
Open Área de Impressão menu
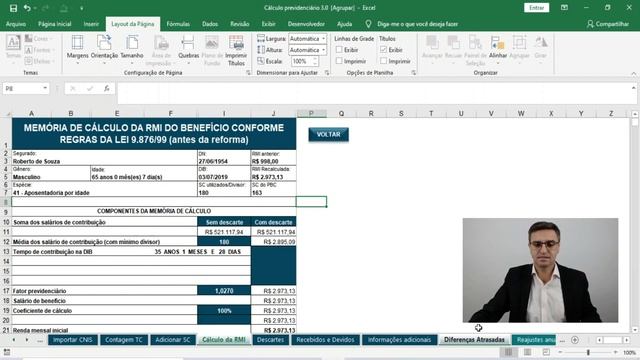tap(161, 50)
